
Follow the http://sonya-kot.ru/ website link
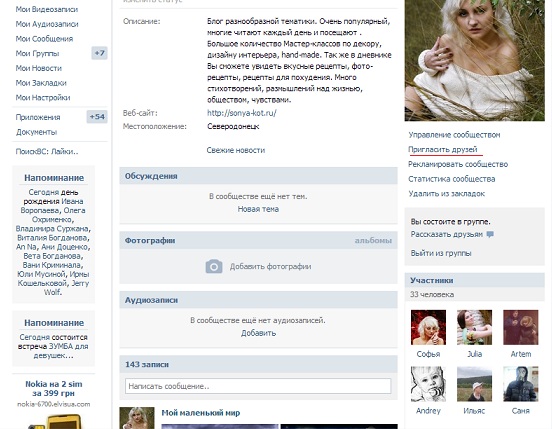click(x=242, y=113)
